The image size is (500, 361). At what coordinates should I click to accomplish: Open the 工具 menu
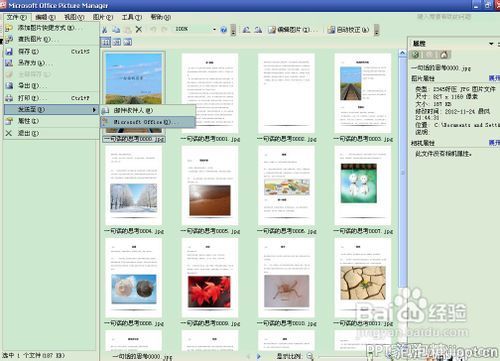[x=132, y=17]
